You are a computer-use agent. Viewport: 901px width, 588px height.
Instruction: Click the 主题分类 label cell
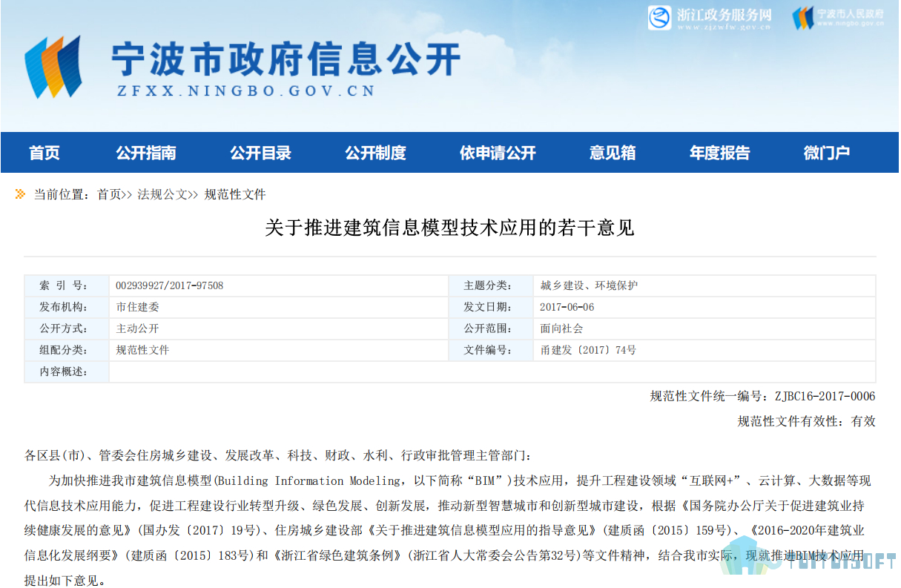pos(491,285)
